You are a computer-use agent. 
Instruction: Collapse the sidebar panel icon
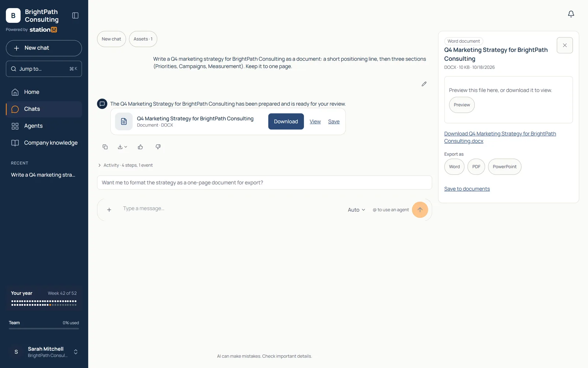click(75, 15)
